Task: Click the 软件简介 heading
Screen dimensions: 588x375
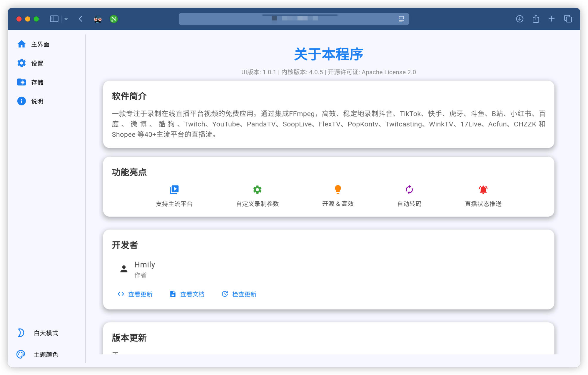Action: point(129,96)
